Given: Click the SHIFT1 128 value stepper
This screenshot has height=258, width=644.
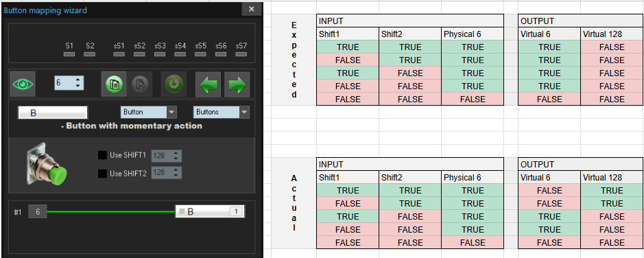Looking at the screenshot, I should [167, 156].
